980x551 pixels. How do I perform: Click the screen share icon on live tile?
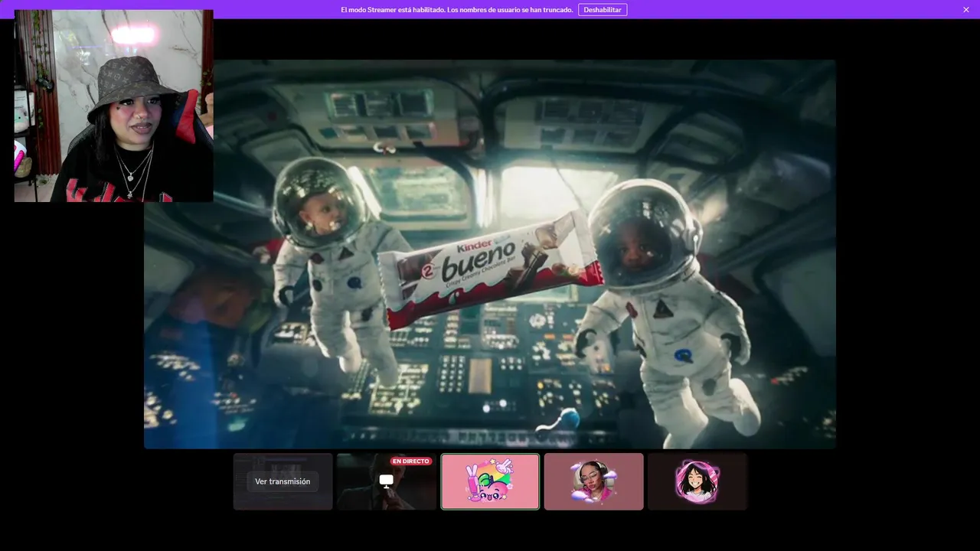point(387,481)
